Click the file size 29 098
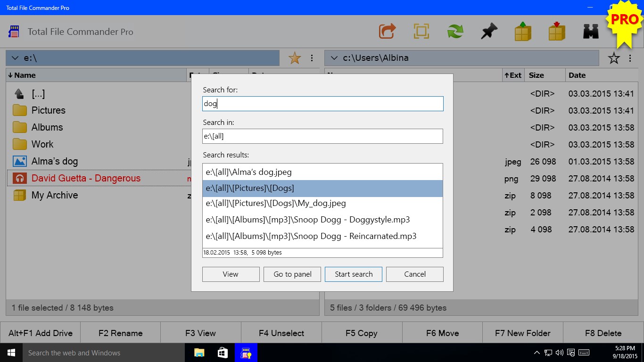Image resolution: width=644 pixels, height=362 pixels. pyautogui.click(x=543, y=179)
